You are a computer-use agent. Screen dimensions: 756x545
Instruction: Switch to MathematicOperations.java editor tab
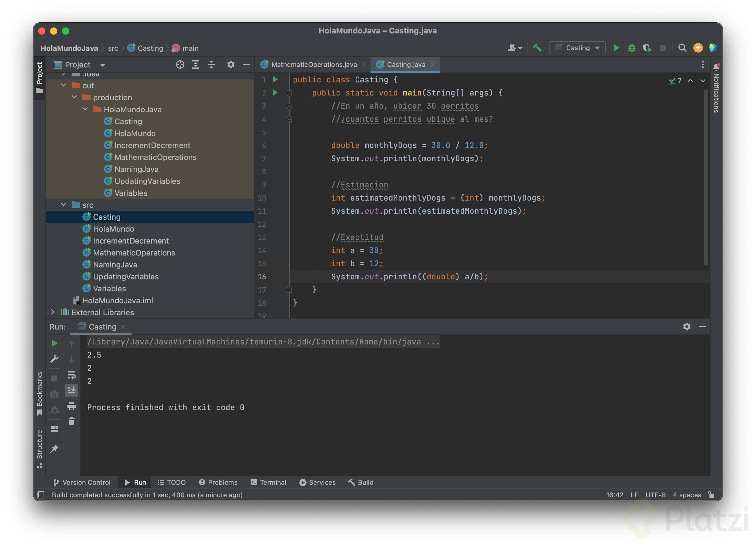click(313, 64)
